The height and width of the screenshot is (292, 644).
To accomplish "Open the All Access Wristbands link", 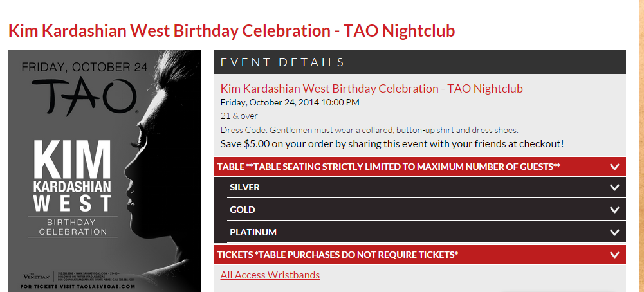I will [270, 275].
